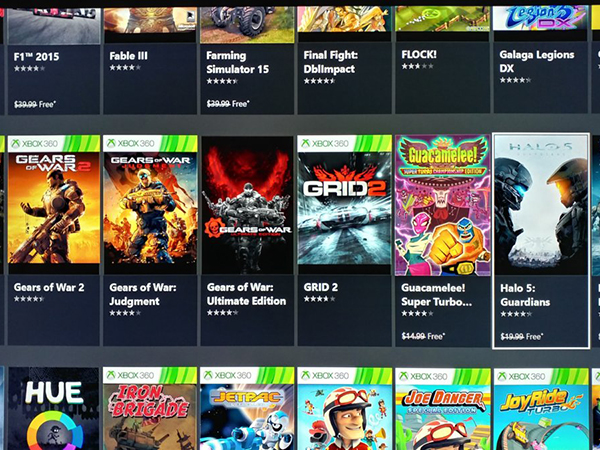This screenshot has width=600, height=450.
Task: Open the Galaga Legions DX logo thumbnail
Action: 540,18
